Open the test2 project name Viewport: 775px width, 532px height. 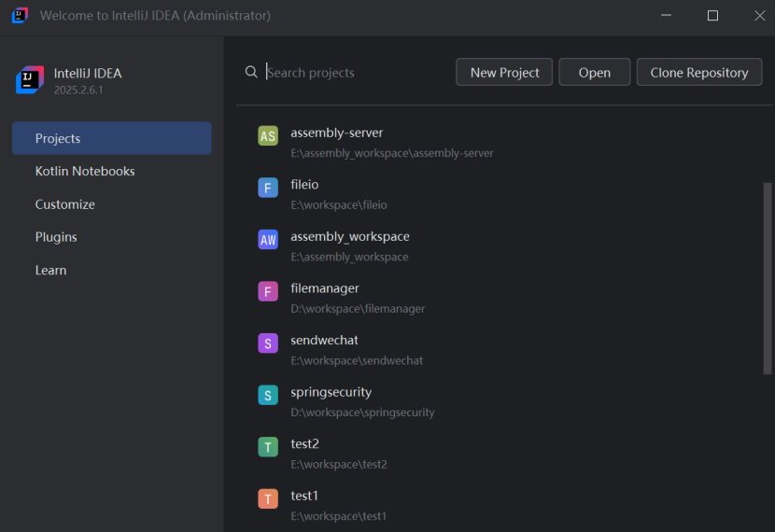point(305,444)
